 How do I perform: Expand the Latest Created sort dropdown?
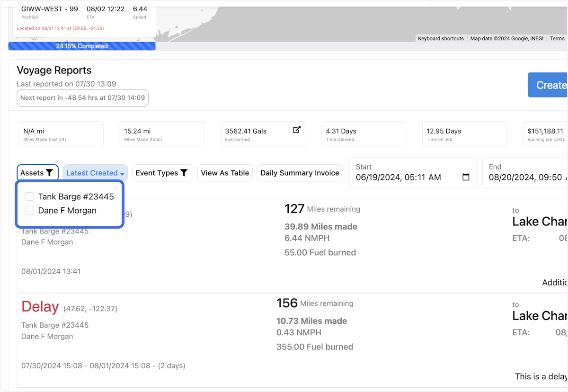tap(95, 172)
